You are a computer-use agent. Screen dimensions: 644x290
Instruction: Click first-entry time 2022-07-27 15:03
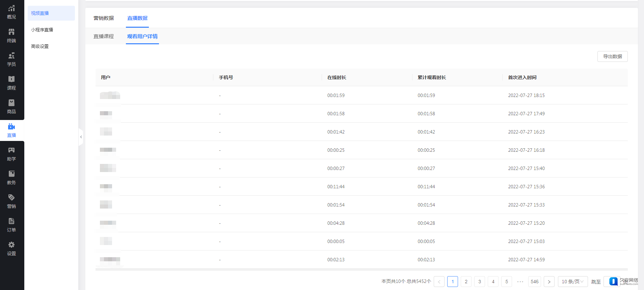526,241
